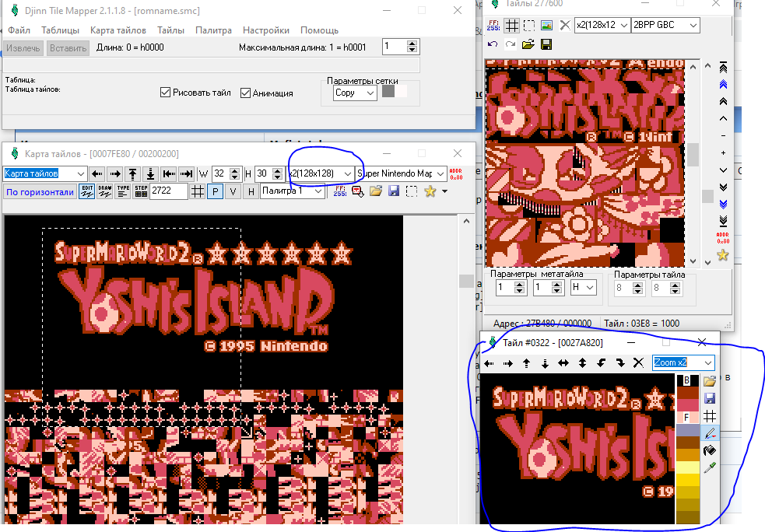Click the map width W field

click(x=220, y=173)
